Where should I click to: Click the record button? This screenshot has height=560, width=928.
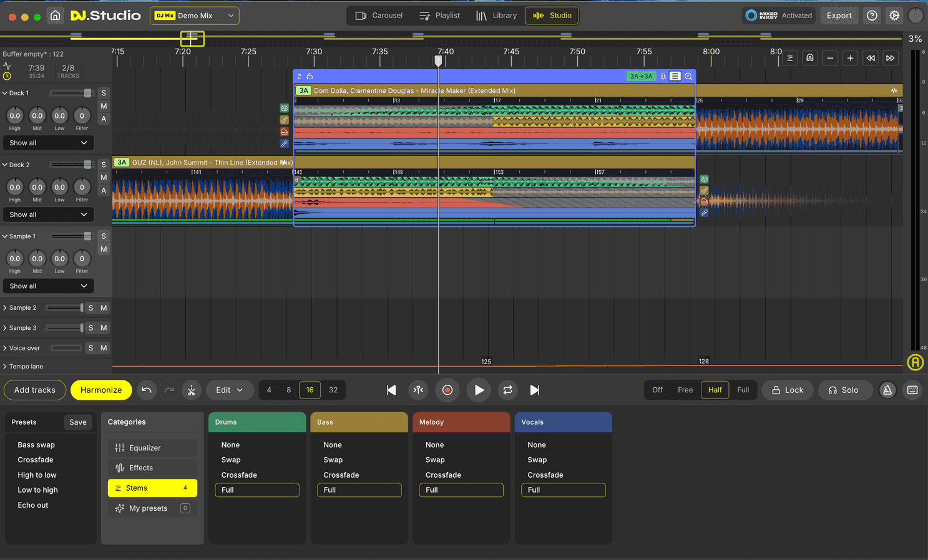447,390
